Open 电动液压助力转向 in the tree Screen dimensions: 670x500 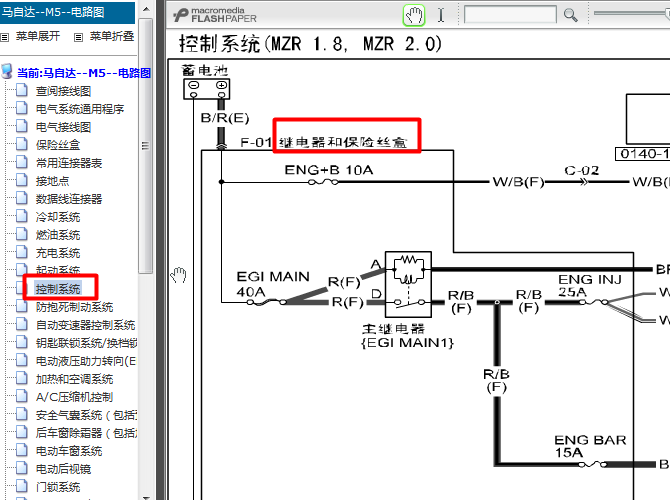[x=86, y=361]
